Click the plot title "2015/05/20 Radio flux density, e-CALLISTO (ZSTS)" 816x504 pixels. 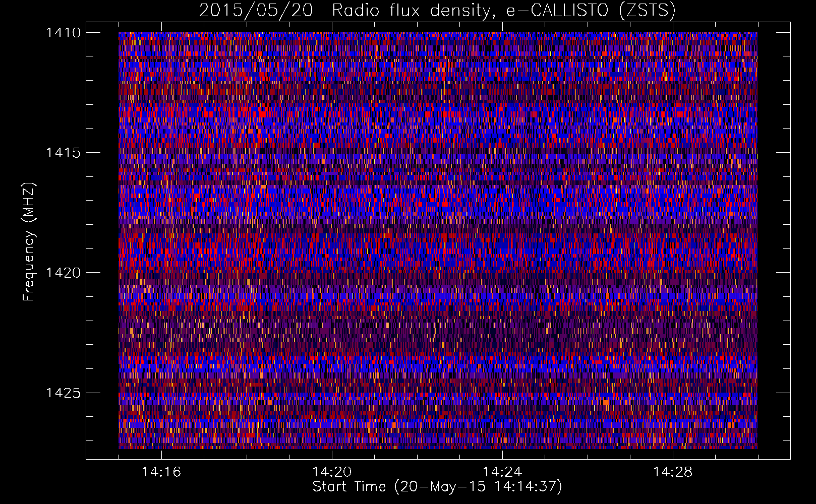coord(437,10)
